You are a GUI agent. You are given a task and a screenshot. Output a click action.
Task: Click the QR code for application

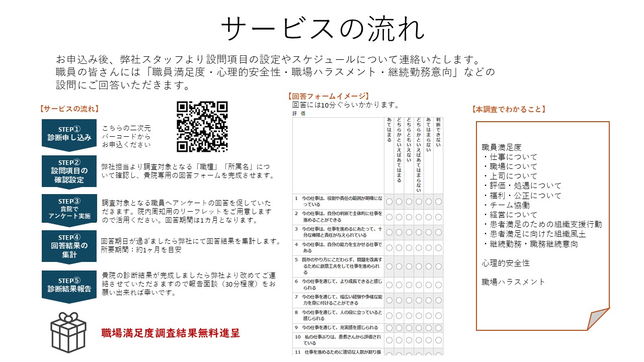coord(202,127)
